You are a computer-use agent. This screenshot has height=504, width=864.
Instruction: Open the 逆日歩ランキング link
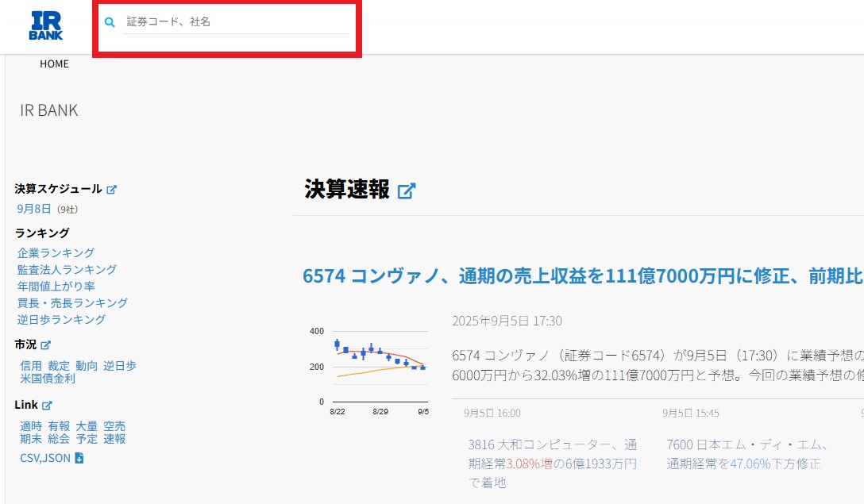click(x=61, y=320)
